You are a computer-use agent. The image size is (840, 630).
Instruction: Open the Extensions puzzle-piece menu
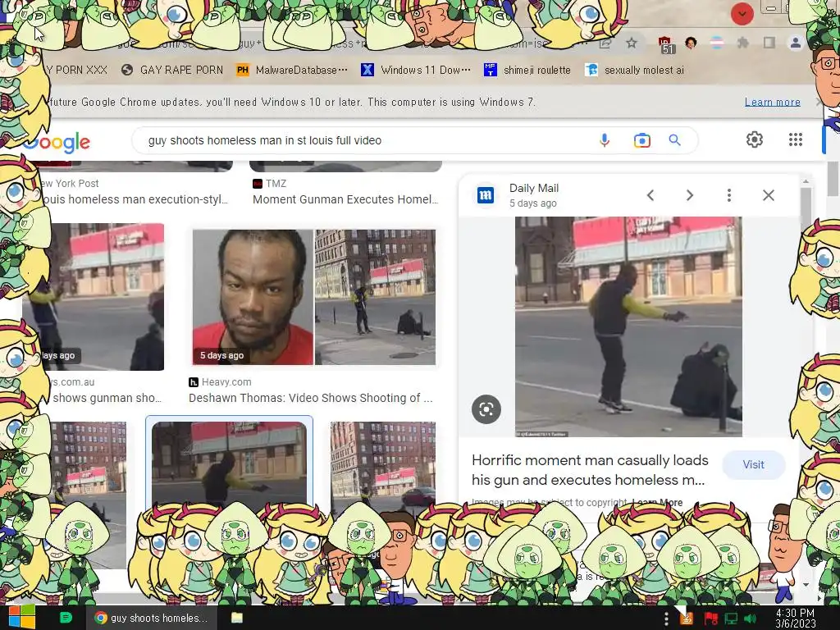742,43
